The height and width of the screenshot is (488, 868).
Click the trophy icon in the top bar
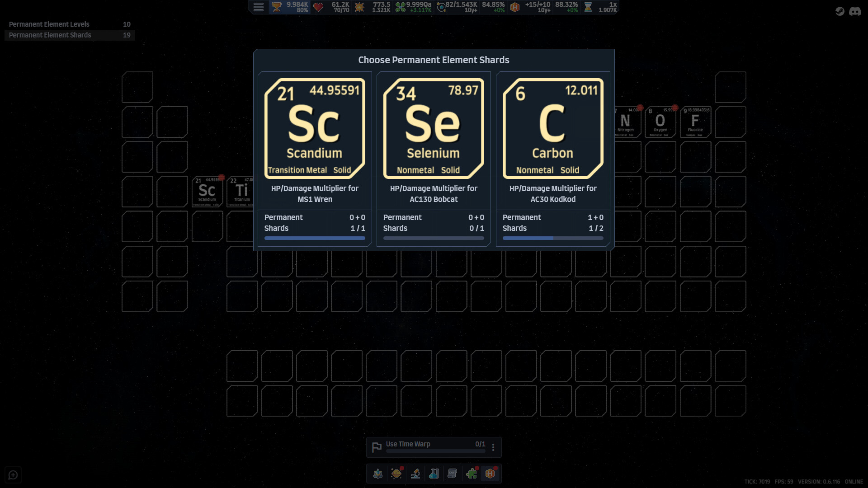click(x=277, y=7)
